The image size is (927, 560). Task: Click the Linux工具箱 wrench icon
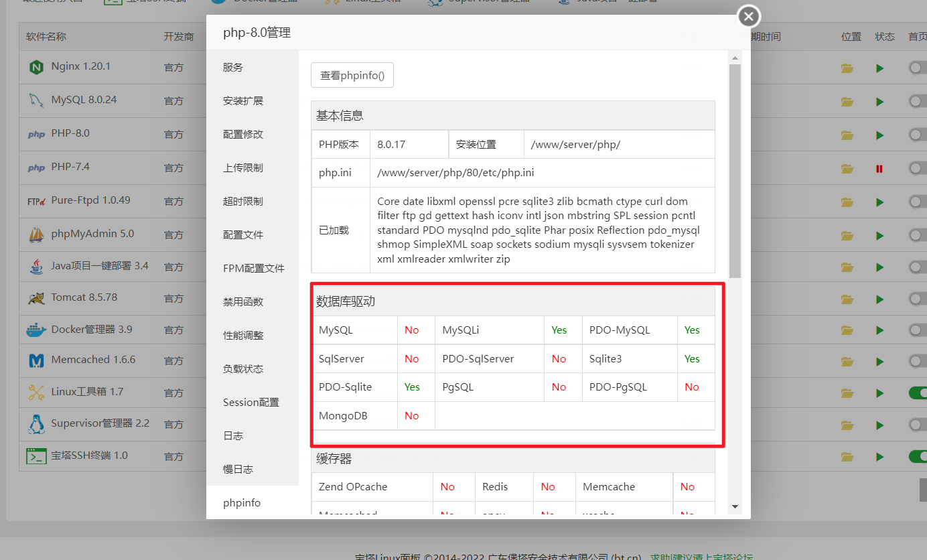point(36,392)
